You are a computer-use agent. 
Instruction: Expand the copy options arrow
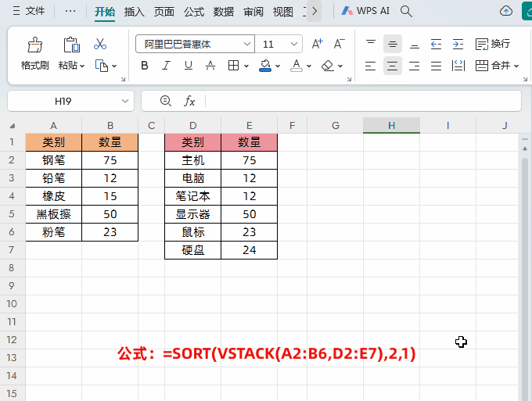114,66
